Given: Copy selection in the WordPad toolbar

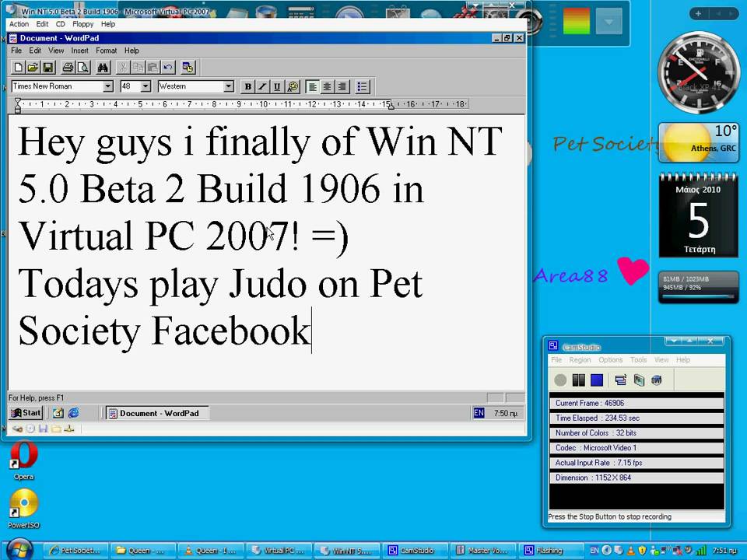Looking at the screenshot, I should [139, 68].
